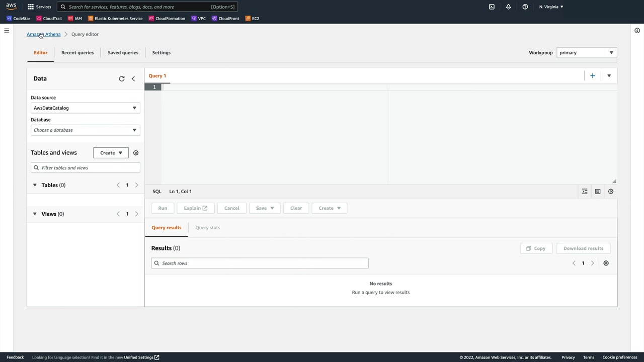Open the CloudTrail shortcut
The width and height of the screenshot is (644, 362).
click(x=49, y=19)
